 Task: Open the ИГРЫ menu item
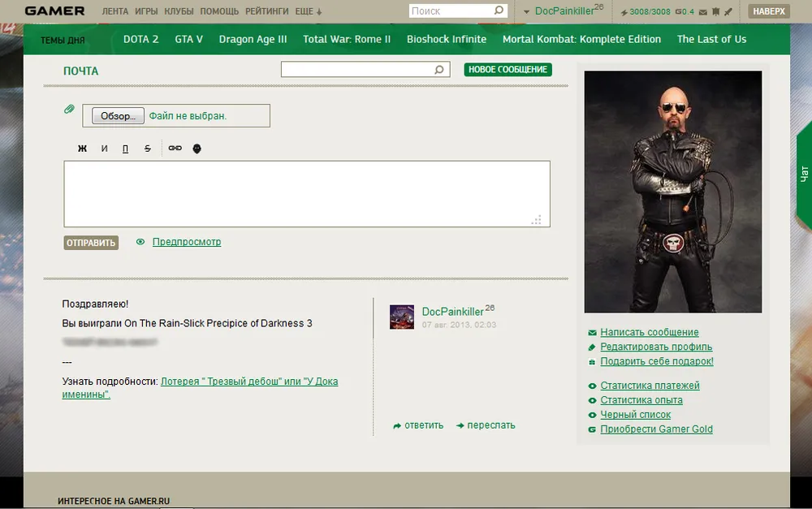tap(146, 12)
